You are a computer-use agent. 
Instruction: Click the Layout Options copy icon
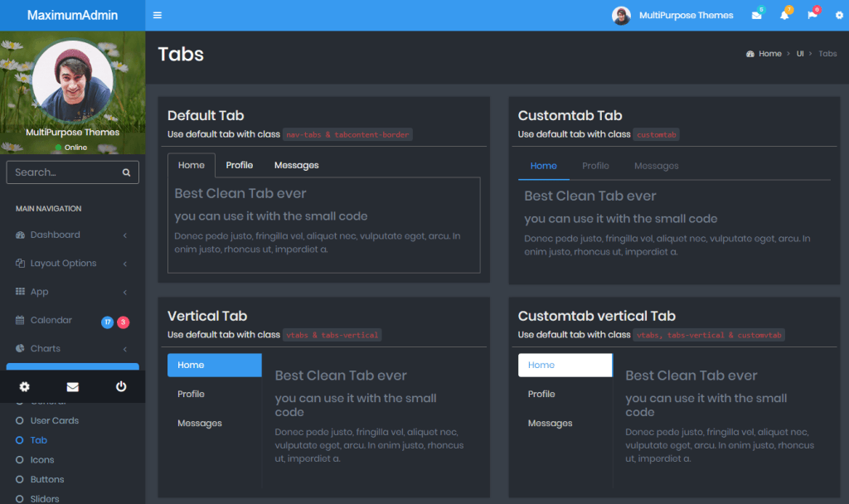[20, 263]
